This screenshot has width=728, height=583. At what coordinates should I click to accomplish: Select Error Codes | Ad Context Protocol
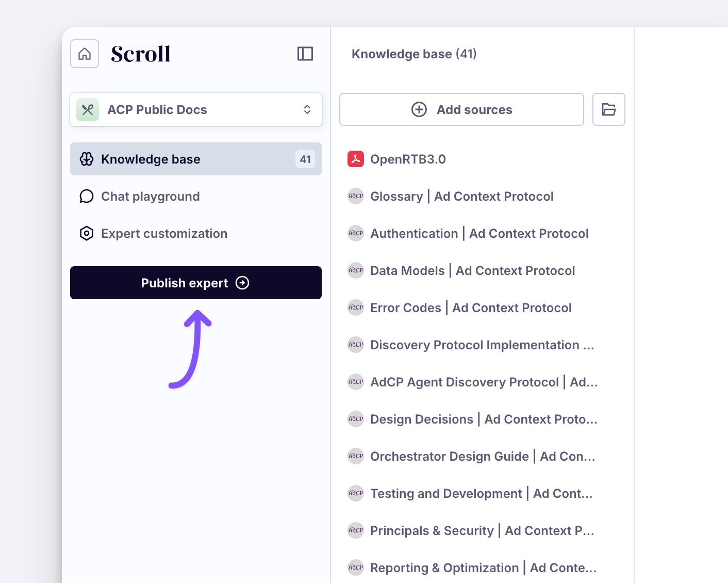(471, 308)
